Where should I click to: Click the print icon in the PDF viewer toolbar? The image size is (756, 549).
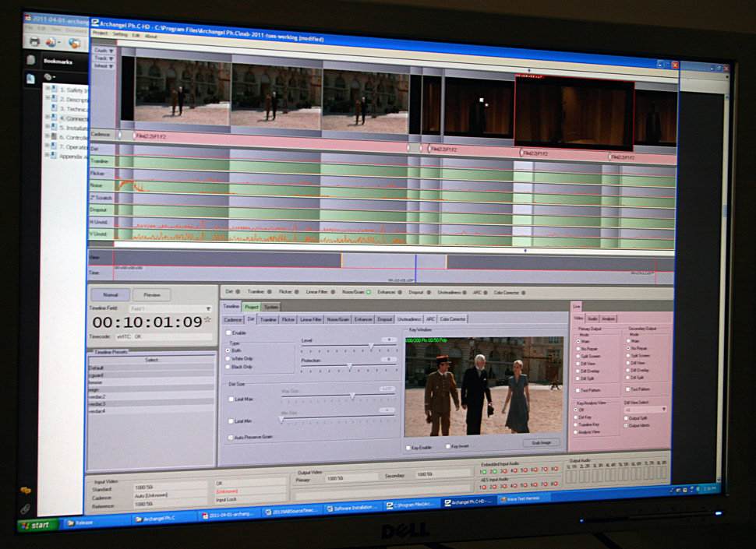point(34,40)
